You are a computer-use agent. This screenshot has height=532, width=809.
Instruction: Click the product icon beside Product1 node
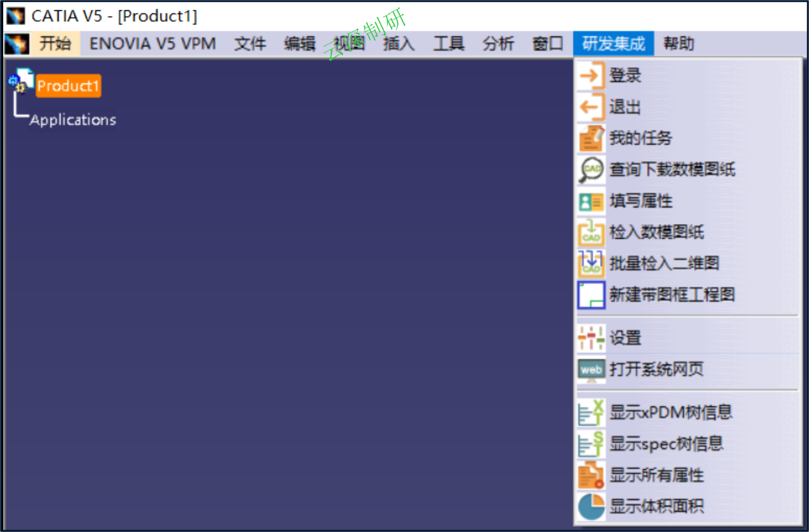(22, 80)
